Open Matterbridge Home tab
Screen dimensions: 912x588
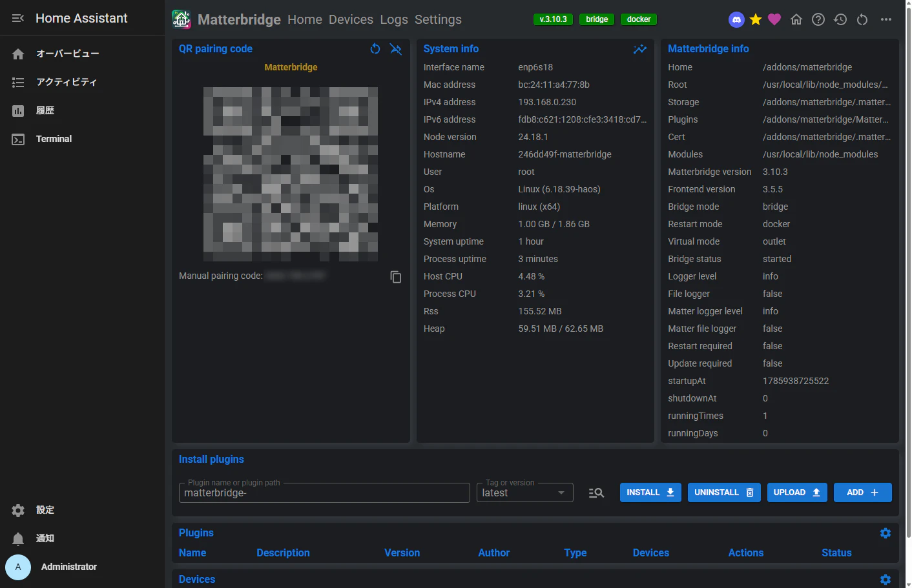pyautogui.click(x=305, y=19)
